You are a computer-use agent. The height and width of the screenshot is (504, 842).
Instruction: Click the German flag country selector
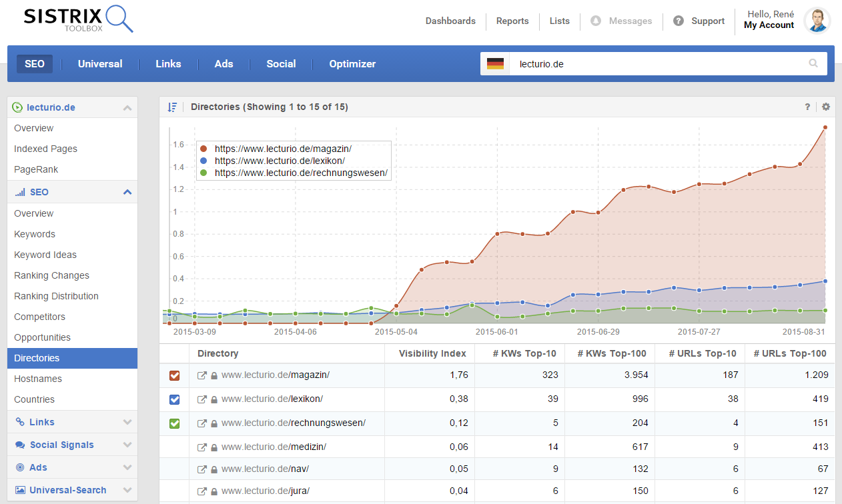(x=495, y=64)
